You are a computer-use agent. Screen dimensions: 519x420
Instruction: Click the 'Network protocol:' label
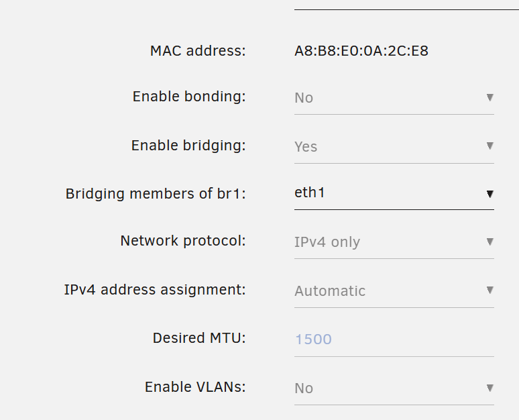183,241
